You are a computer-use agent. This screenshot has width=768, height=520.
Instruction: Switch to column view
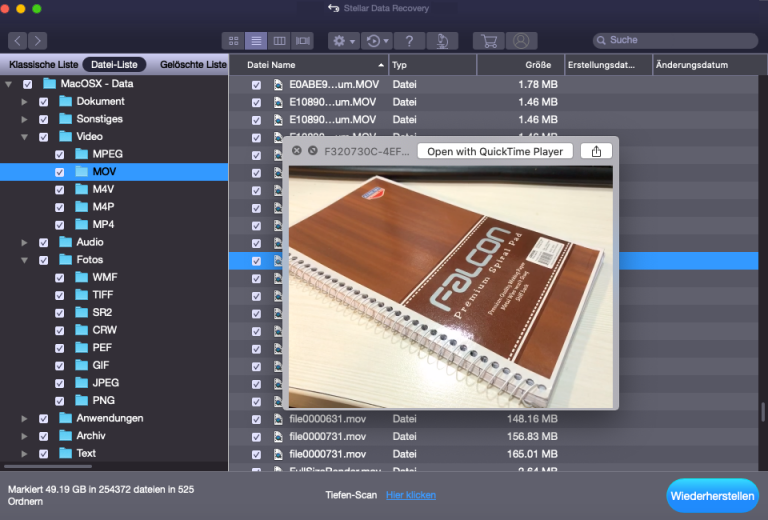(279, 41)
